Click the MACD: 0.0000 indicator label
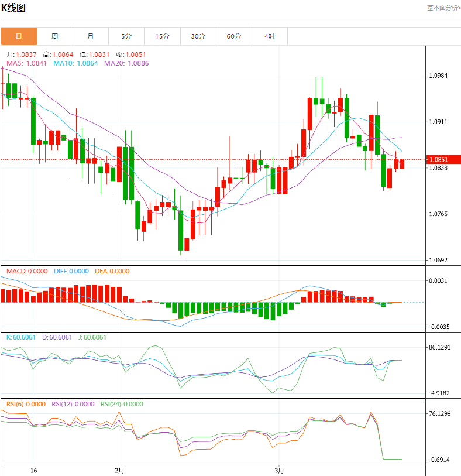461x476 pixels. point(27,271)
